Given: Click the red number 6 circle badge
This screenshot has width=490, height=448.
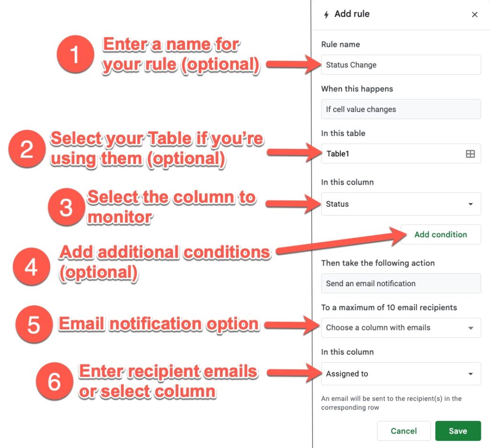Looking at the screenshot, I should [x=54, y=381].
